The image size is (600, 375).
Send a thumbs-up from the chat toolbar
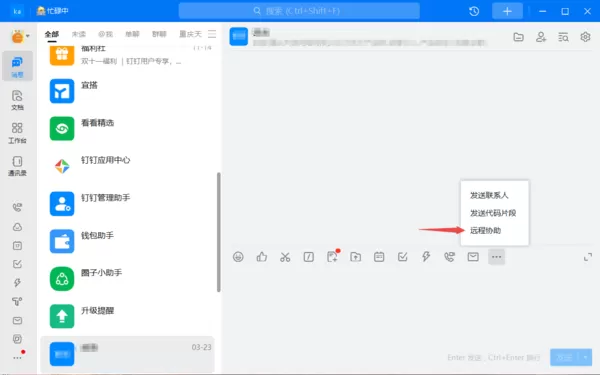(262, 257)
